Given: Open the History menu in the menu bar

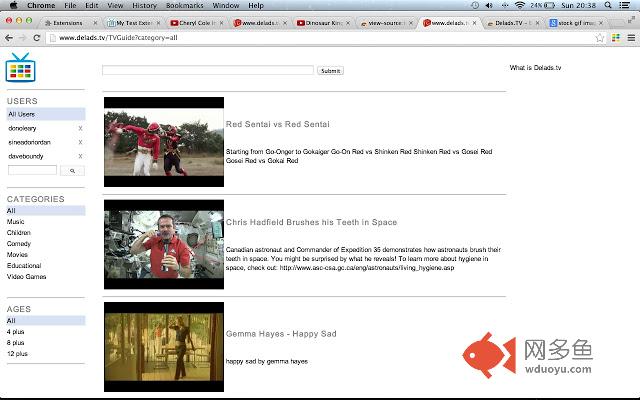Looking at the screenshot, I should pos(144,5).
